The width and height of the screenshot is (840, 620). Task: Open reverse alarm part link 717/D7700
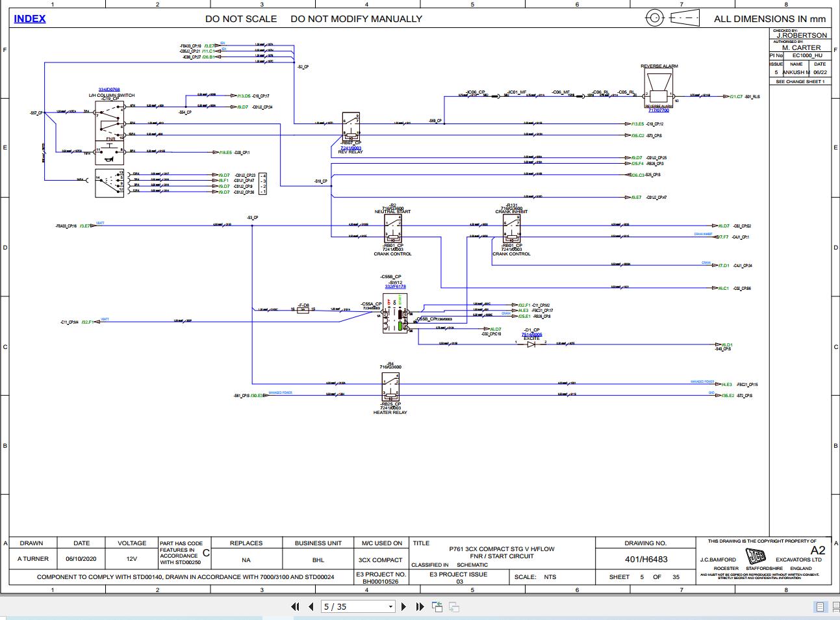659,110
